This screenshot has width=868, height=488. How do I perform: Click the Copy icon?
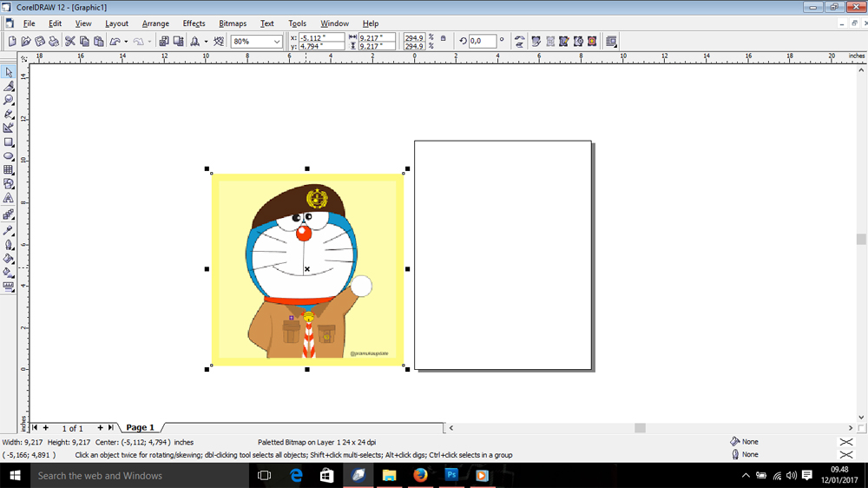coord(84,41)
